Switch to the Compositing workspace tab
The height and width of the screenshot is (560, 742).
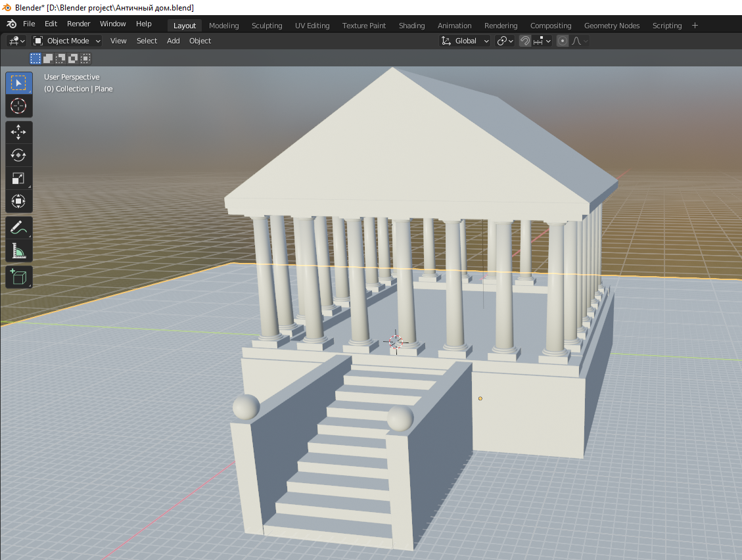tap(551, 26)
